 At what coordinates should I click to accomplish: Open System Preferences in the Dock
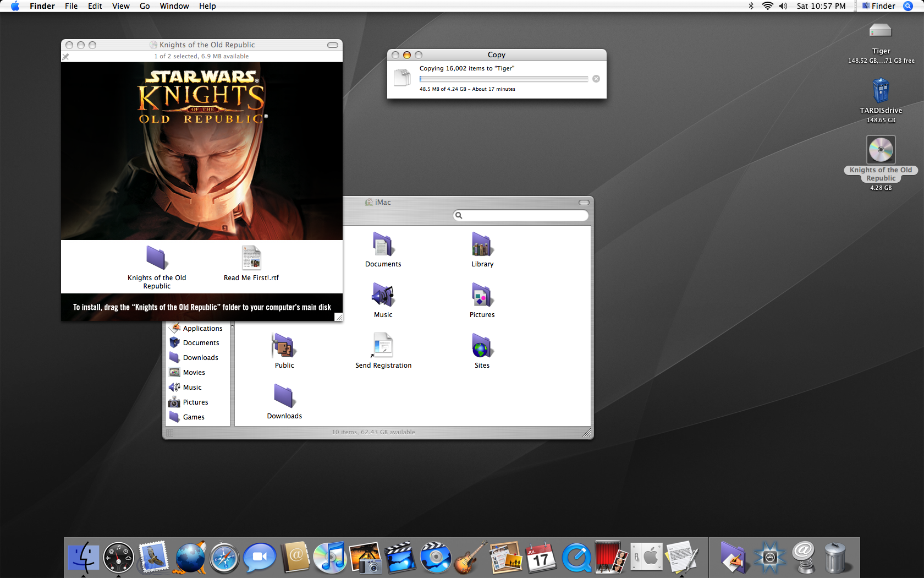point(647,557)
